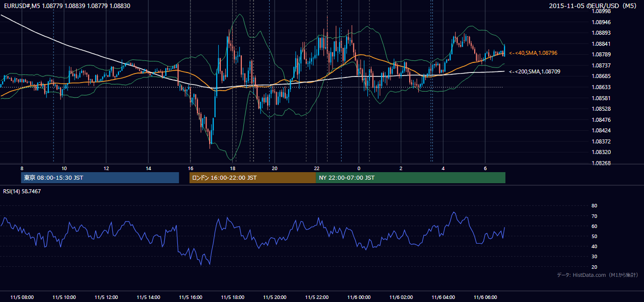This screenshot has height=302, width=644.
Task: Click bottom time label 11/6 02:00
Action: tap(401, 297)
